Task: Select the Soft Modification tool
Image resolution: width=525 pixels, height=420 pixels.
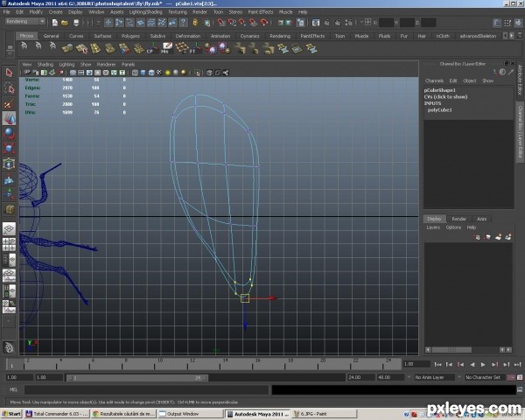Action: [x=9, y=180]
